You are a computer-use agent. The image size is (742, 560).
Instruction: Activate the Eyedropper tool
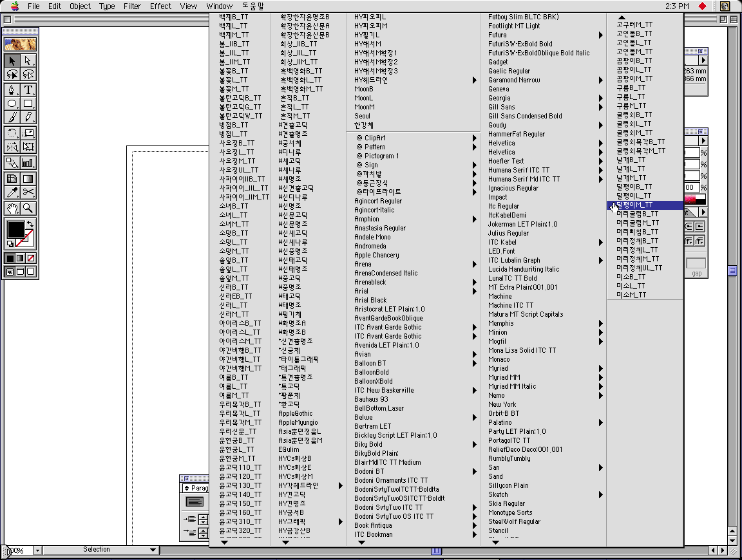tap(12, 192)
